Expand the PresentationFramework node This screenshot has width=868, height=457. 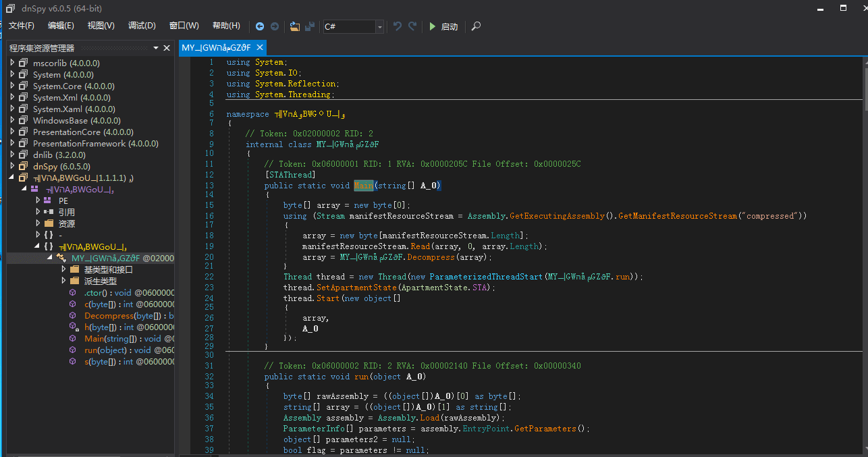coord(11,143)
